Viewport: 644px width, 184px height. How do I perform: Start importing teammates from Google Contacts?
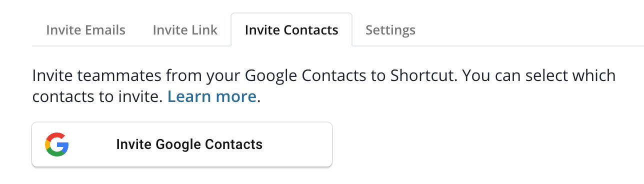[182, 144]
